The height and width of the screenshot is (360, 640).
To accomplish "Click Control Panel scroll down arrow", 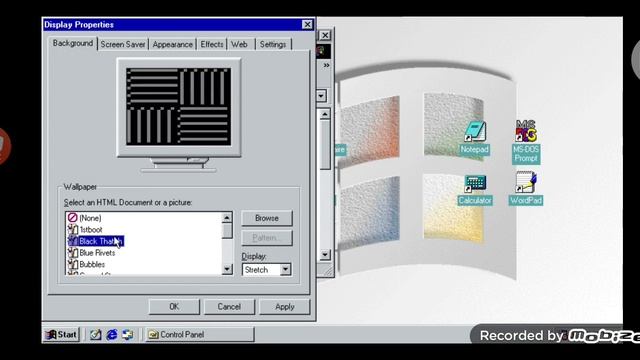I will click(324, 255).
